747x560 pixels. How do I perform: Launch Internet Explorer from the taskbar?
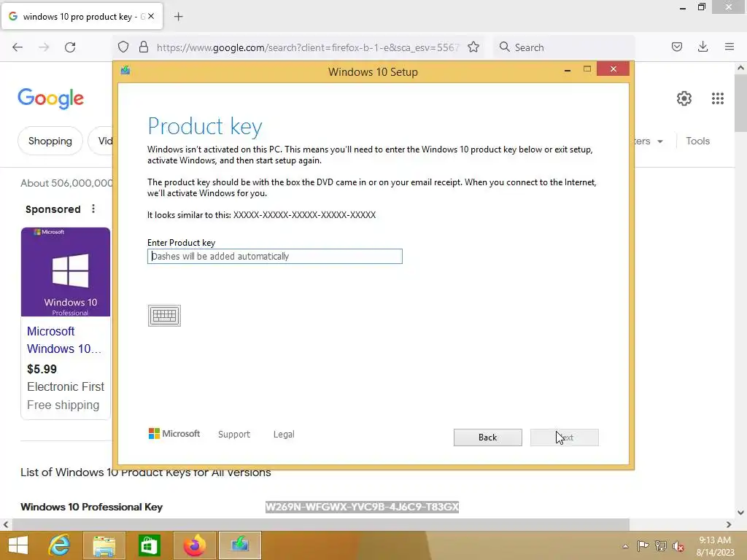coord(59,545)
